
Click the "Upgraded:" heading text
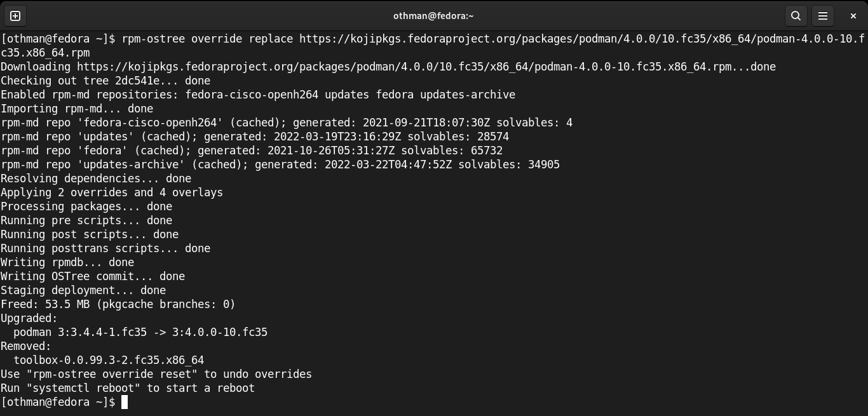[29, 318]
